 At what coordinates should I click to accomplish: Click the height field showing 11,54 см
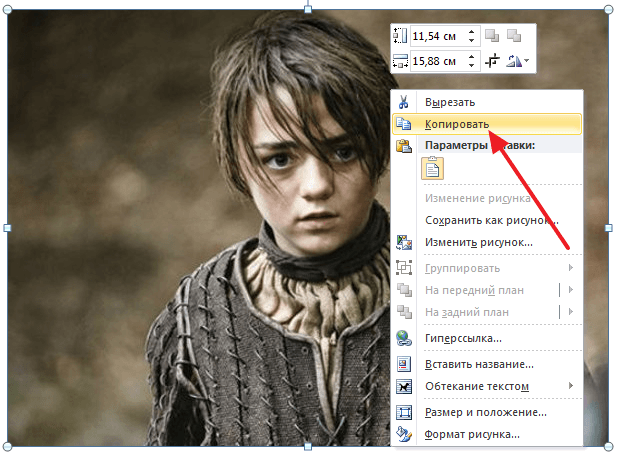click(435, 36)
